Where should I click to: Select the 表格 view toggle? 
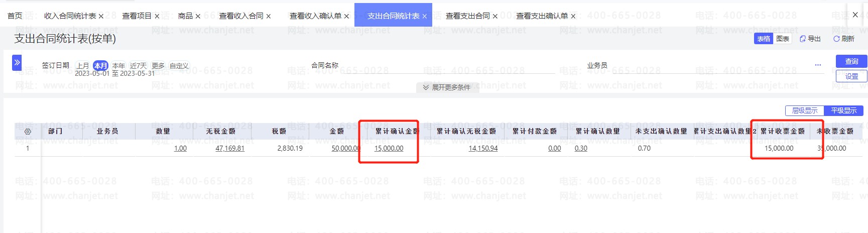tap(764, 39)
